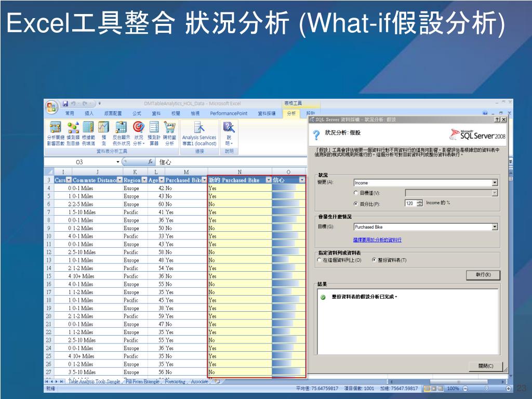Click row 10 header

tap(49, 236)
